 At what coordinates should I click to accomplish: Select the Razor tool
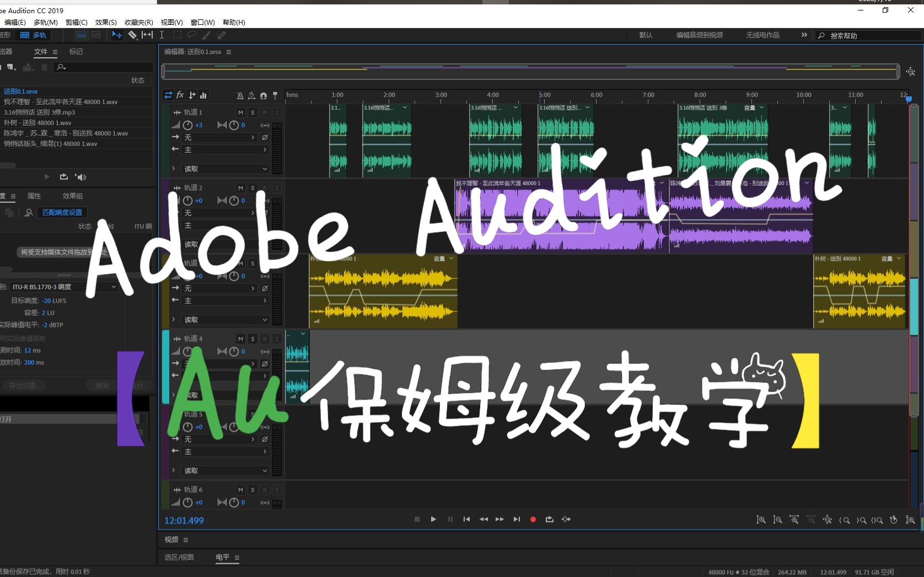[x=132, y=35]
